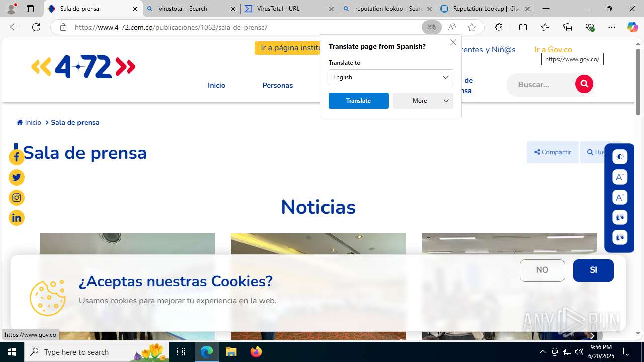
Task: Open the Collections icon
Action: (x=568, y=27)
